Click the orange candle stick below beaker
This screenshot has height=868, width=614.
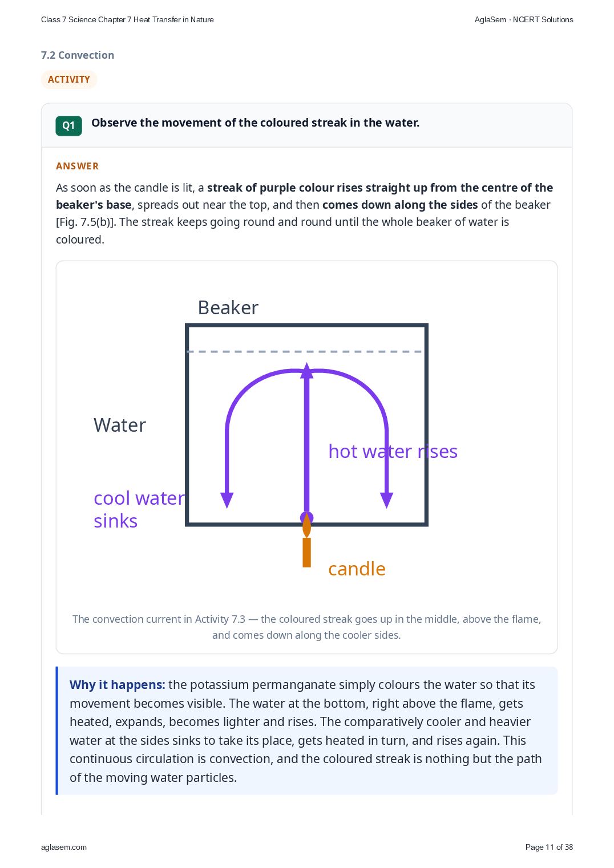click(x=306, y=552)
